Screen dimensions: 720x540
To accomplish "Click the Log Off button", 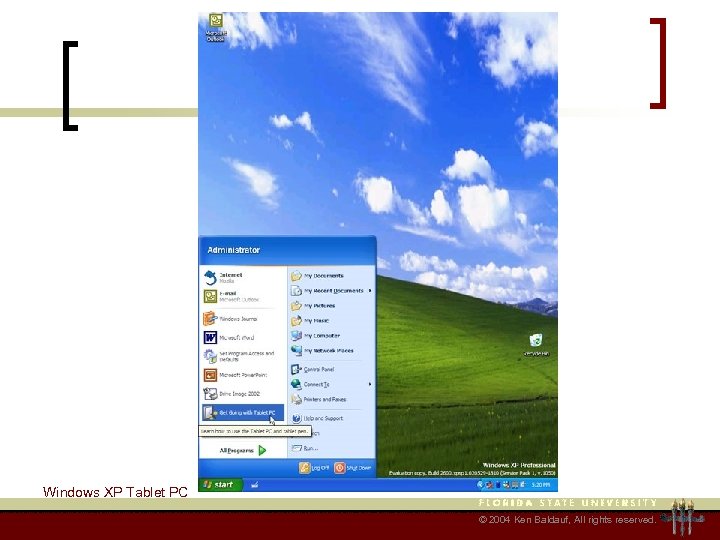I will pos(315,467).
